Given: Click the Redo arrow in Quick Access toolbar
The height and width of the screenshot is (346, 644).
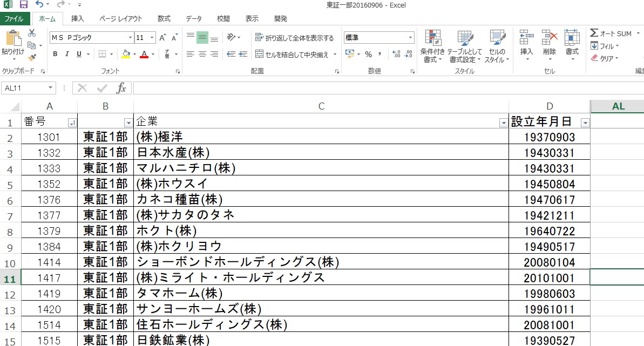Looking at the screenshot, I should (x=61, y=4).
